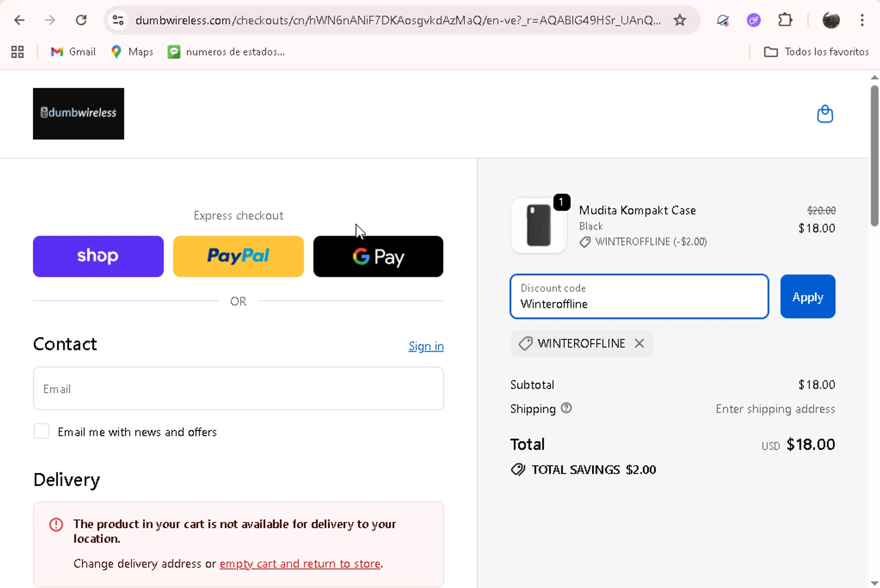Click the page vertical scrollbar thumb
This screenshot has width=880, height=588.
(x=874, y=155)
